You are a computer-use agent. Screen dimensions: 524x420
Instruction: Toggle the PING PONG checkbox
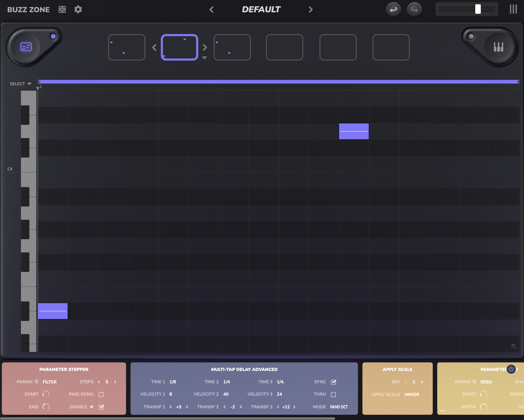101,394
